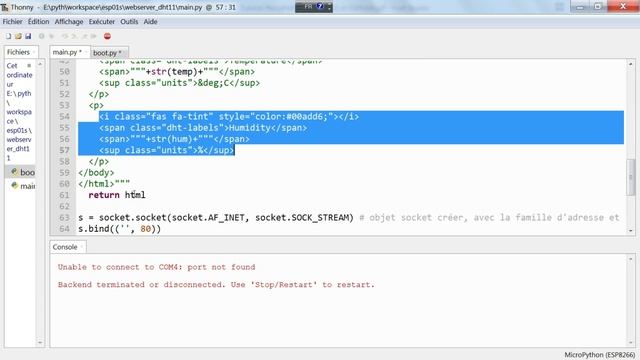
Task: Click the editor vertical scrollbar thumb
Action: (631, 177)
